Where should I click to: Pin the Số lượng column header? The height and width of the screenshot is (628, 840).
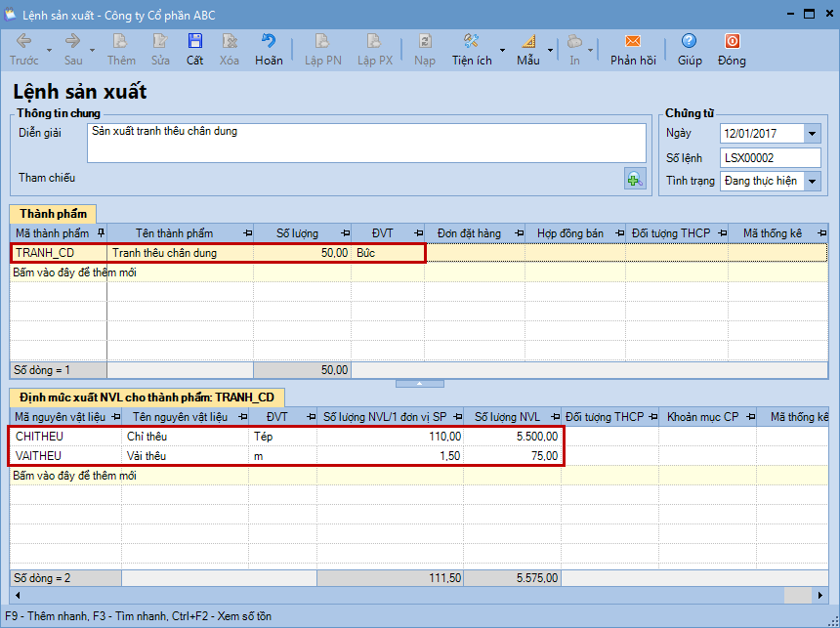click(x=344, y=233)
